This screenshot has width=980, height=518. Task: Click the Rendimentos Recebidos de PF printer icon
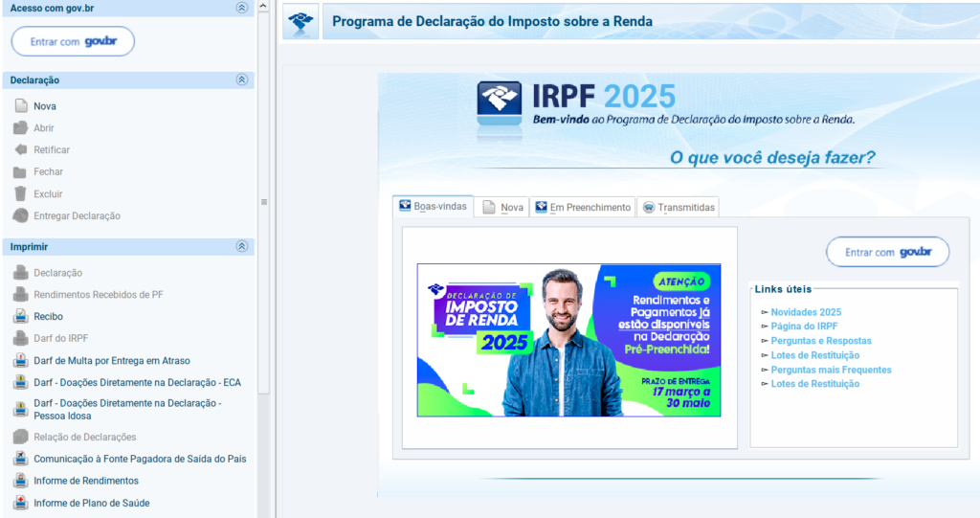[21, 295]
